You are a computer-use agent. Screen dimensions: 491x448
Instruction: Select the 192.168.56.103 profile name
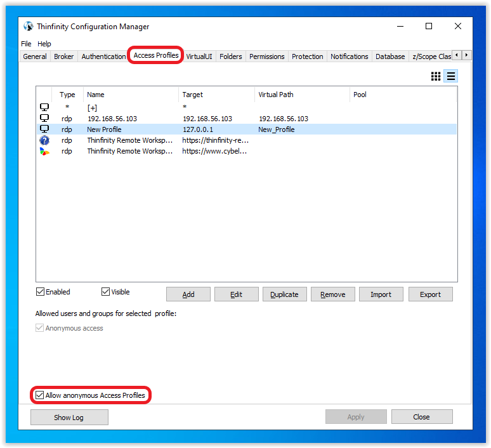[x=112, y=119]
